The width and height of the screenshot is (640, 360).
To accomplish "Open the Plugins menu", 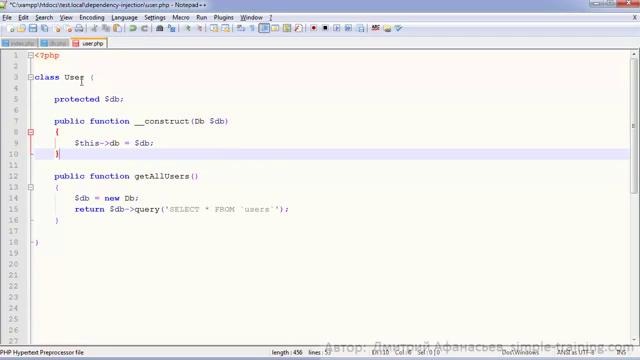I will point(224,18).
